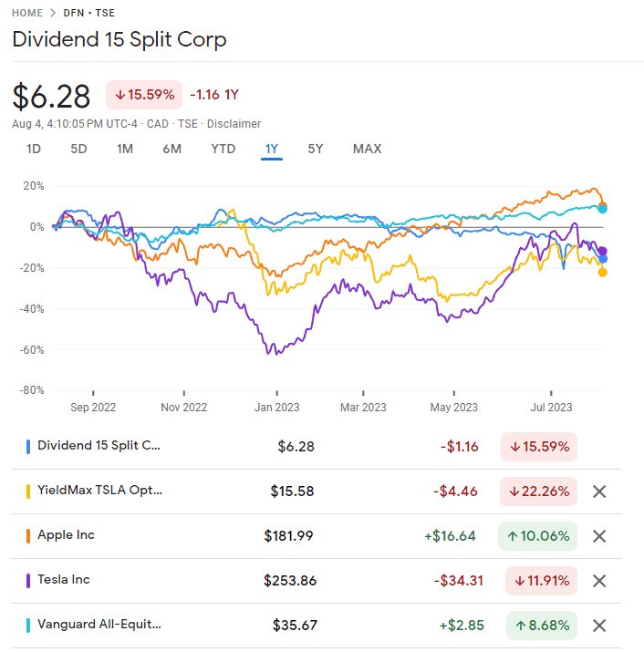644x652 pixels.
Task: Go to HOME breadcrumb link
Action: tap(27, 12)
